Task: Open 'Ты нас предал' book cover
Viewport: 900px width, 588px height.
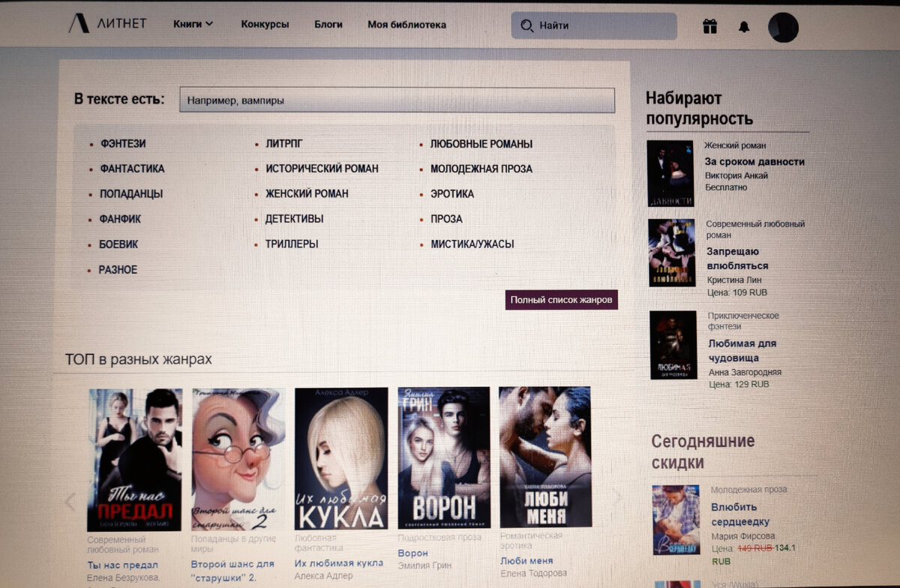Action: [x=135, y=459]
